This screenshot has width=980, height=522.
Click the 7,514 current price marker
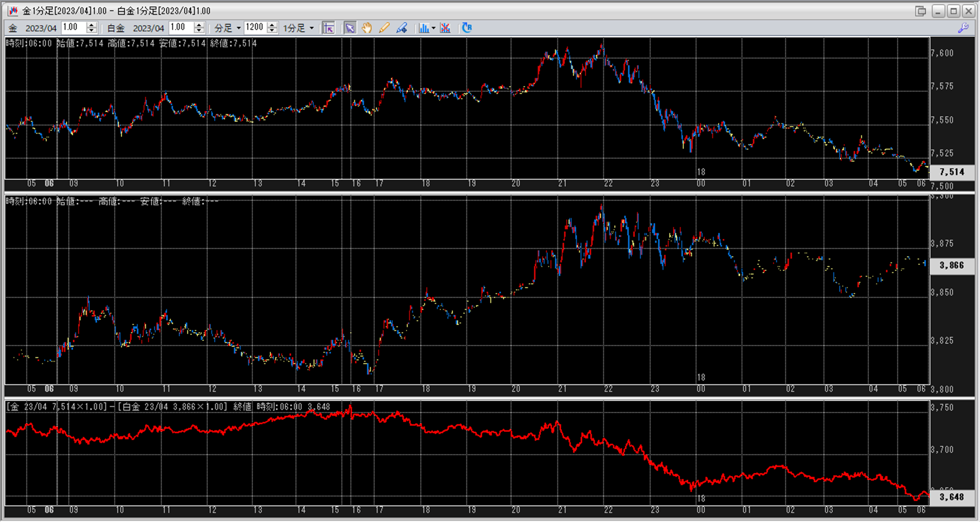(x=952, y=172)
